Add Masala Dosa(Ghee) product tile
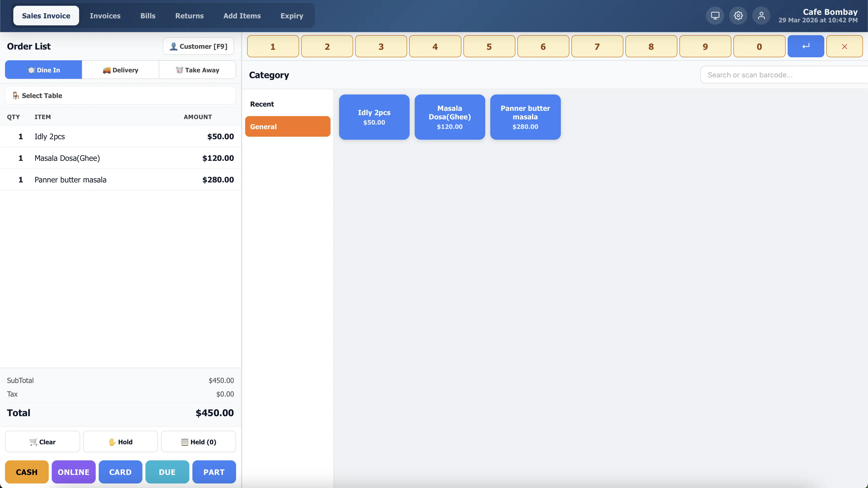Viewport: 868px width, 488px height. (450, 117)
